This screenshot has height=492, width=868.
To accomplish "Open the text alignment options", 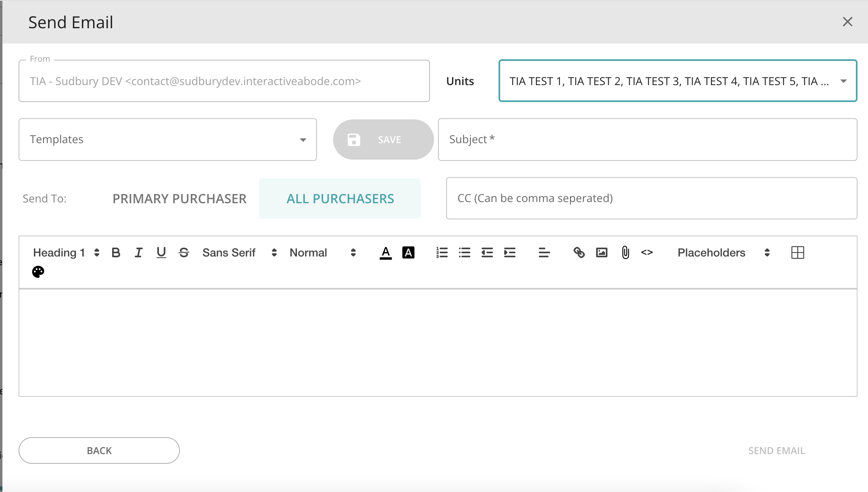I will pyautogui.click(x=544, y=253).
